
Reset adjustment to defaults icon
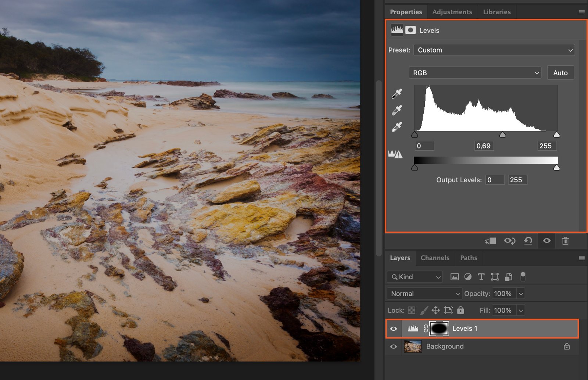[528, 241]
